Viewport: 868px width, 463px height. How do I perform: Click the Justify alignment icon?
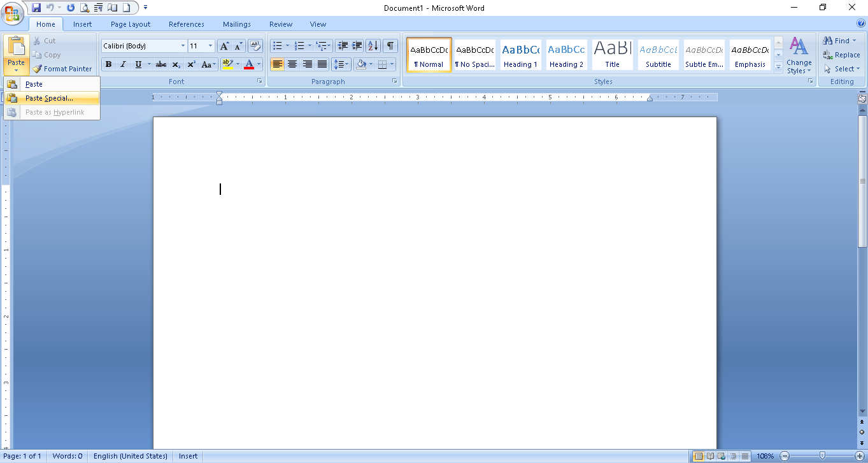322,64
